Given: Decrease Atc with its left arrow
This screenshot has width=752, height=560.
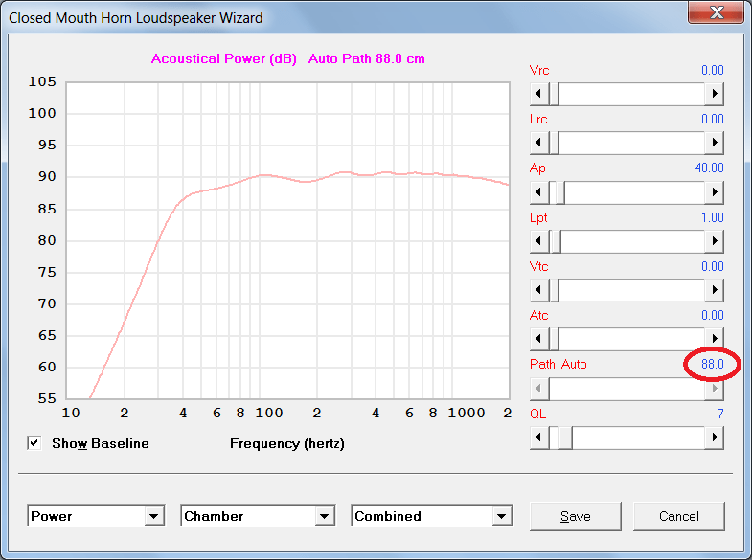Looking at the screenshot, I should tap(539, 339).
